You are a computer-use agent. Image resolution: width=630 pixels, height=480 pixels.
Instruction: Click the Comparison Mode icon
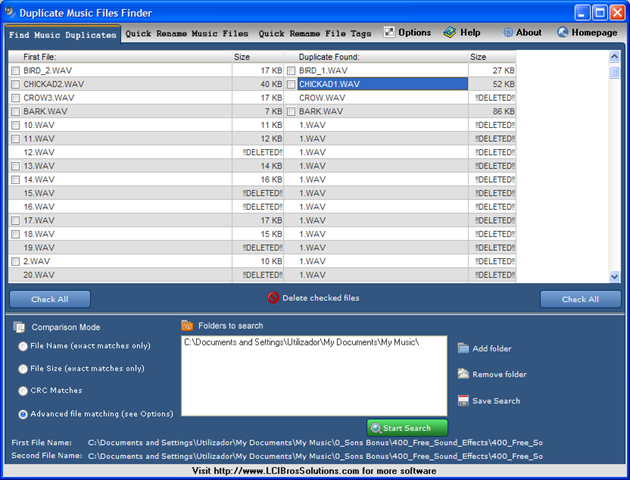point(19,327)
